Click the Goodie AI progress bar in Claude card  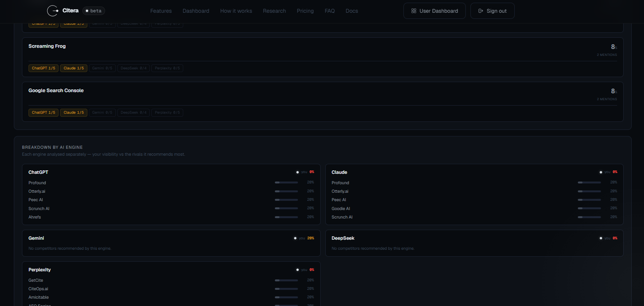(589, 208)
